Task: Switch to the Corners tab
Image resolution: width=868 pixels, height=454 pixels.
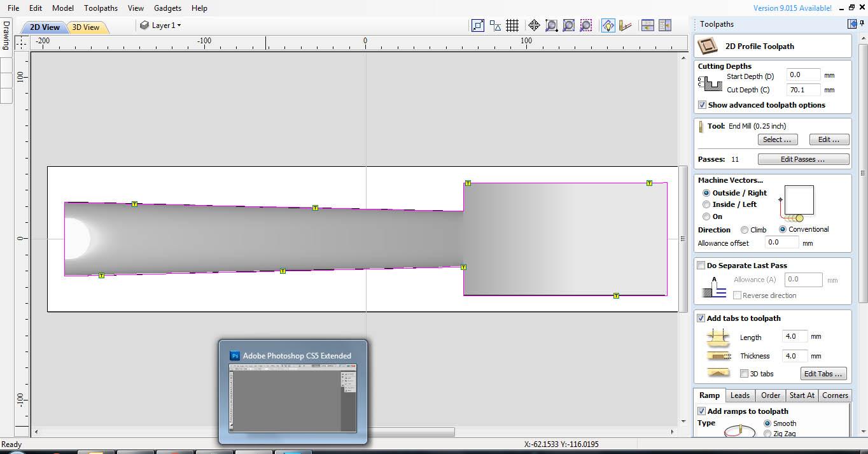Action: pyautogui.click(x=835, y=395)
